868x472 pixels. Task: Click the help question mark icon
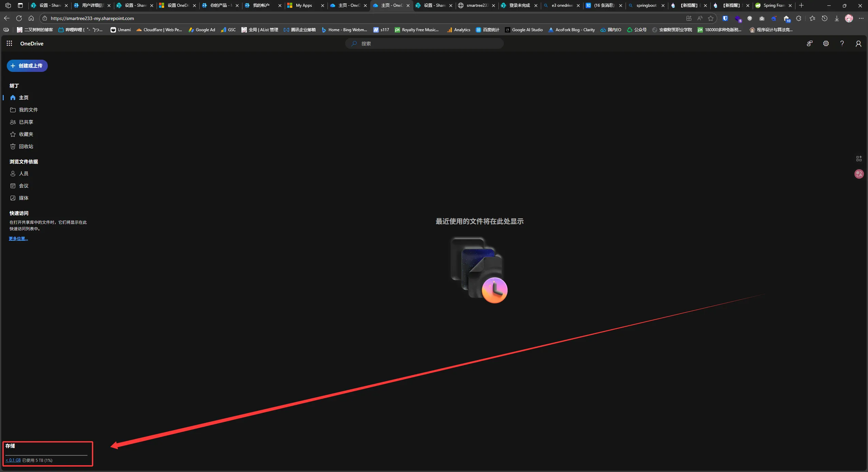coord(842,43)
